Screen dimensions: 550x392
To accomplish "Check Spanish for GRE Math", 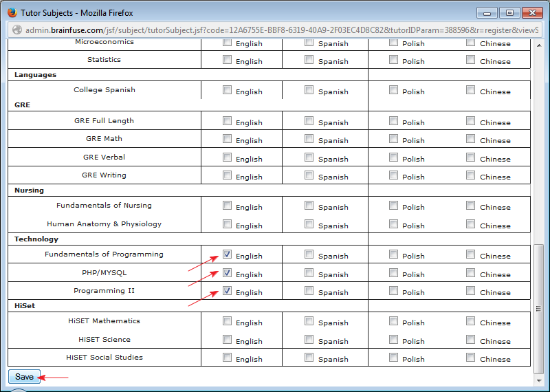I will click(309, 139).
